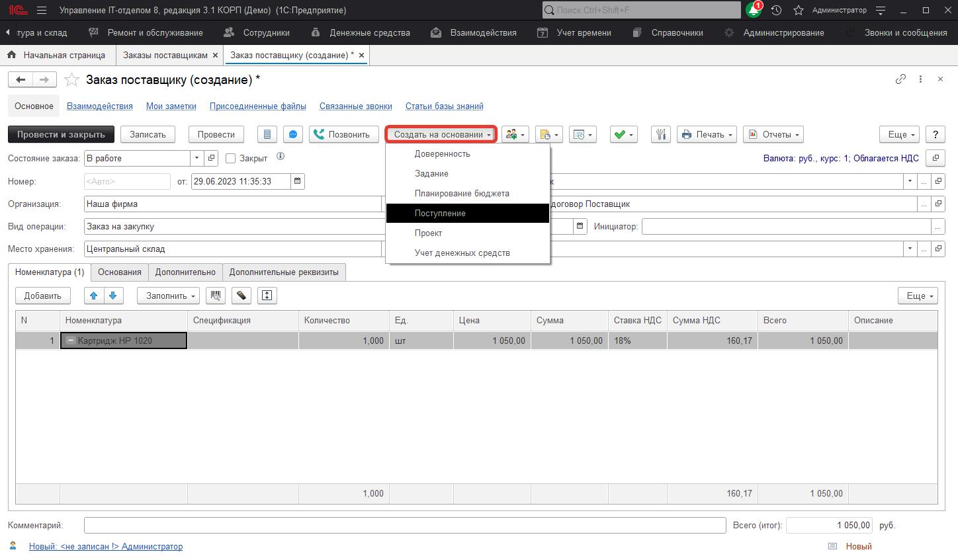Click the notifications bell icon
Screen dimensions: 958x560
click(753, 11)
